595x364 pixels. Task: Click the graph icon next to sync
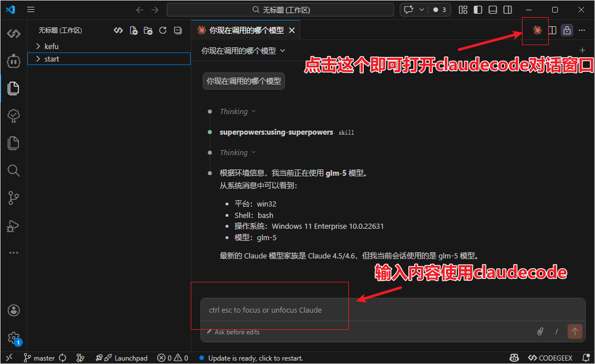point(80,358)
